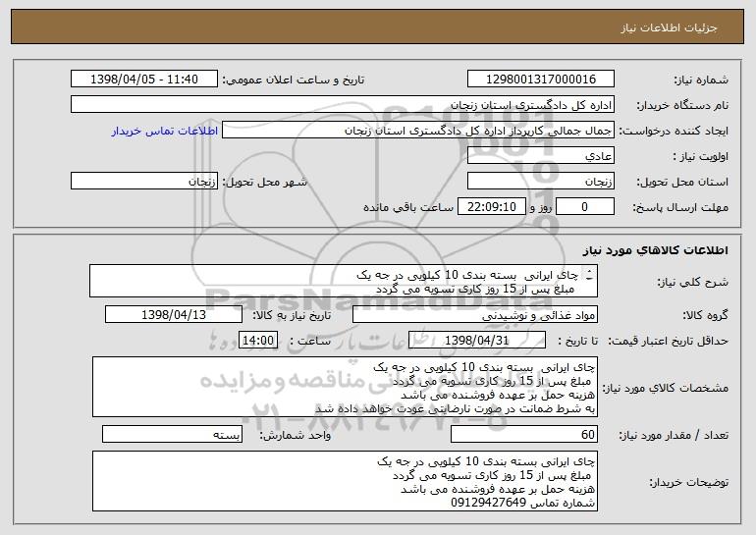This screenshot has height=535, width=756.
Task: Click the label مهلت ارسال پاسخ
Action: tap(680, 207)
